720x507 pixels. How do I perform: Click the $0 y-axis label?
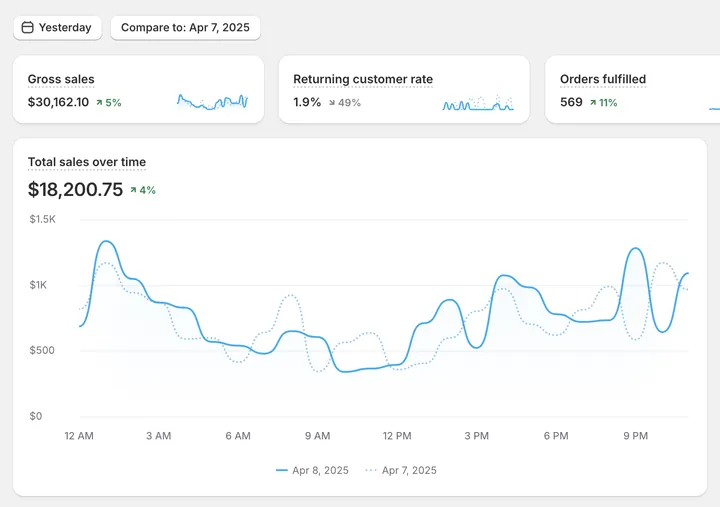coord(36,416)
